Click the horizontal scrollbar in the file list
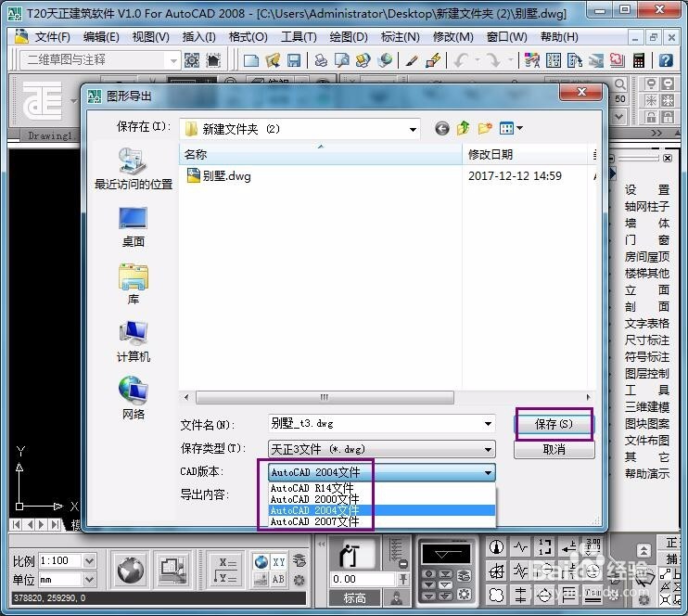Viewport: 688px width, 616px height. [x=325, y=397]
